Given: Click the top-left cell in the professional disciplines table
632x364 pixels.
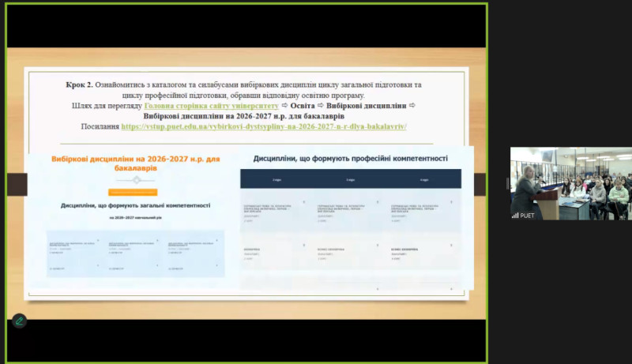Looking at the screenshot, I should point(276,209).
